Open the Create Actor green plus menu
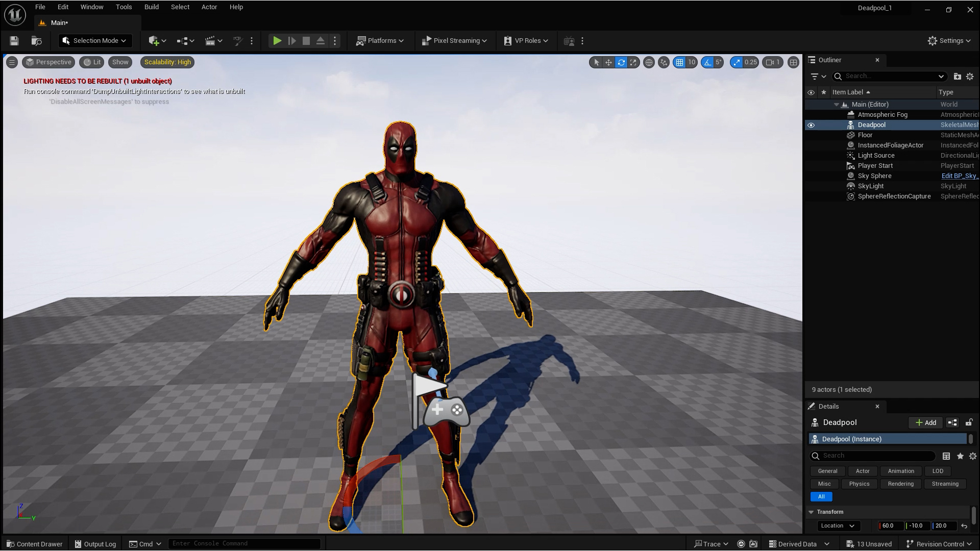980x551 pixels. 154,41
